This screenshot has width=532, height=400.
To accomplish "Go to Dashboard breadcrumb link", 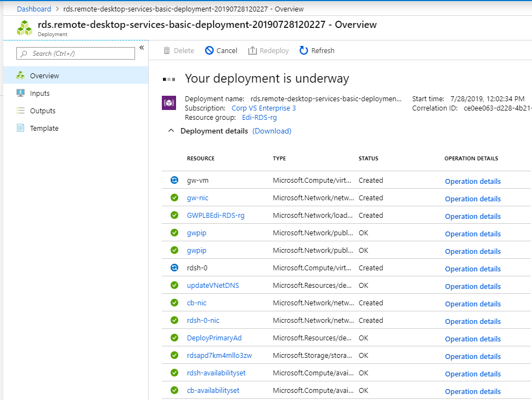I will tap(34, 9).
